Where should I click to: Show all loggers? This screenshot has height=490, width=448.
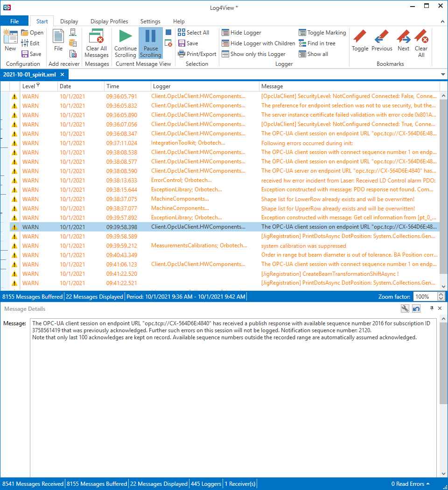313,54
